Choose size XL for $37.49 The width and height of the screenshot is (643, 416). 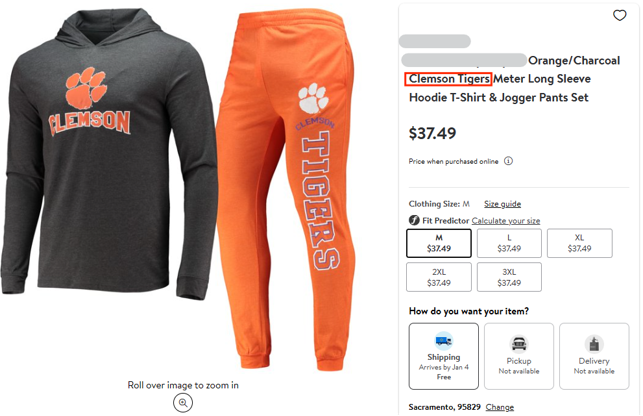coord(579,243)
